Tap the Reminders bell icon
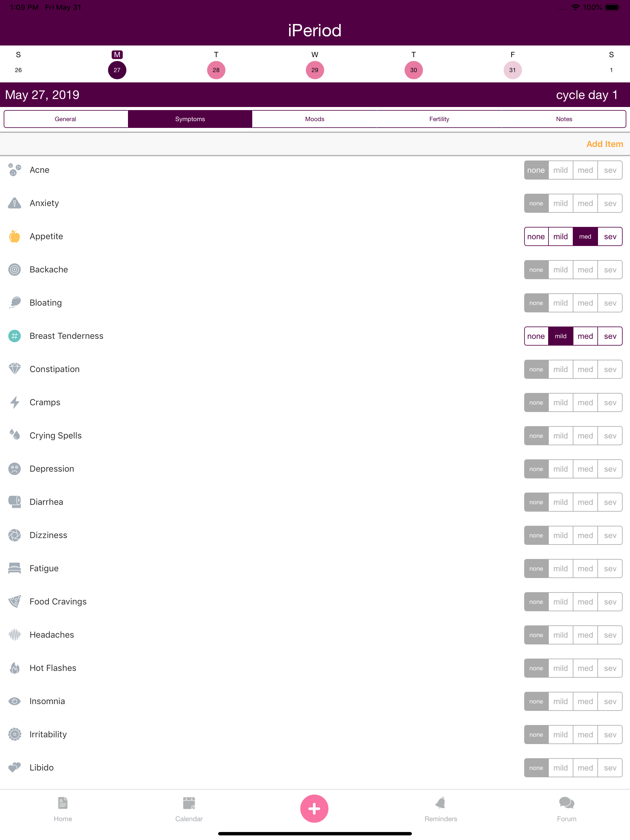 tap(441, 803)
